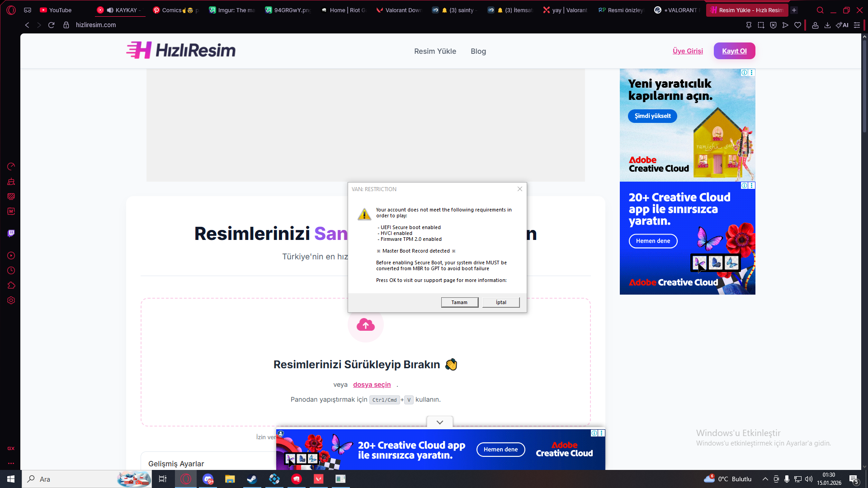Click the send-flow arrow icon in toolbar
Screen dimensions: 868x488
[785, 25]
